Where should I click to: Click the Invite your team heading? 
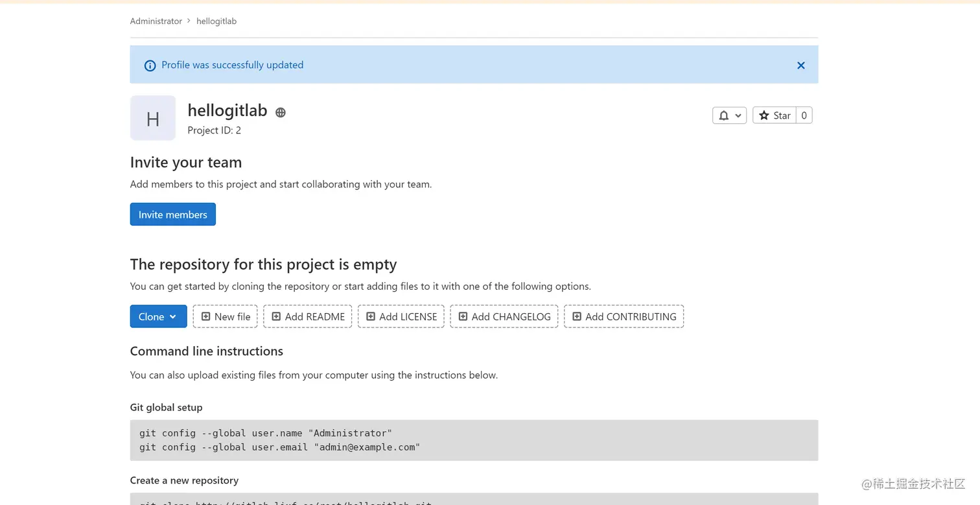186,163
